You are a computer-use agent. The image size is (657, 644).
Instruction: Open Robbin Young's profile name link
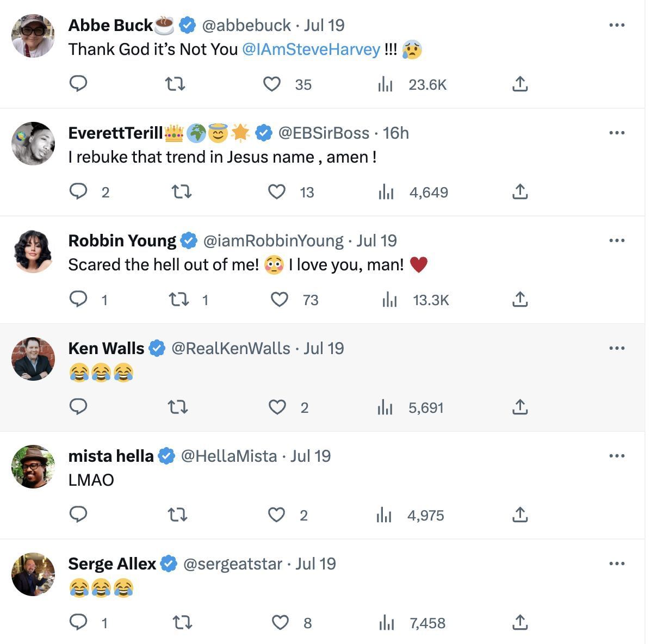click(122, 240)
